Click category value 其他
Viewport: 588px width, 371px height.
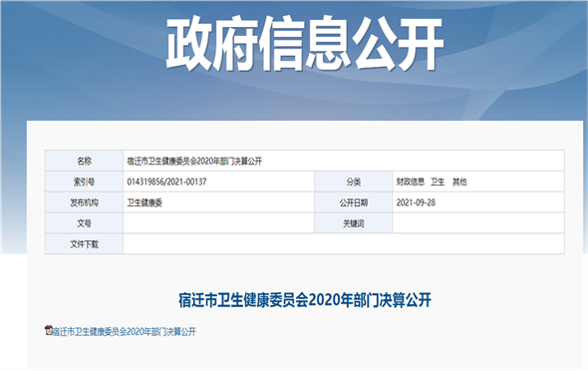point(459,182)
